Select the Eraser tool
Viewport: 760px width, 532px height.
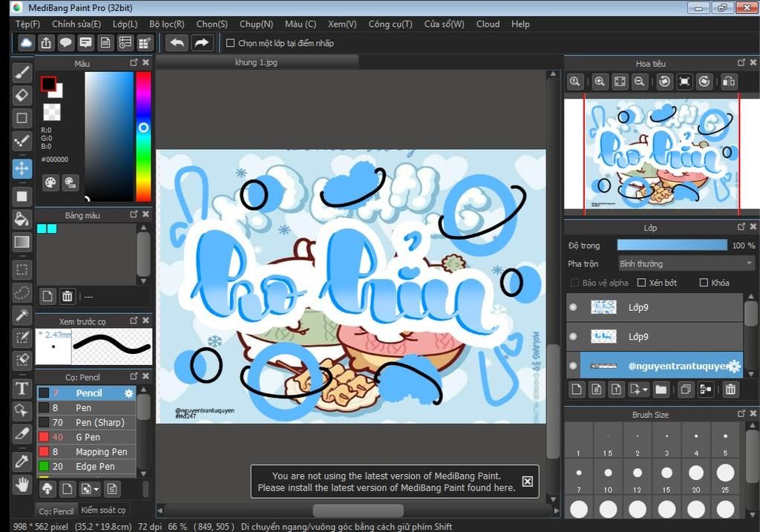(22, 96)
